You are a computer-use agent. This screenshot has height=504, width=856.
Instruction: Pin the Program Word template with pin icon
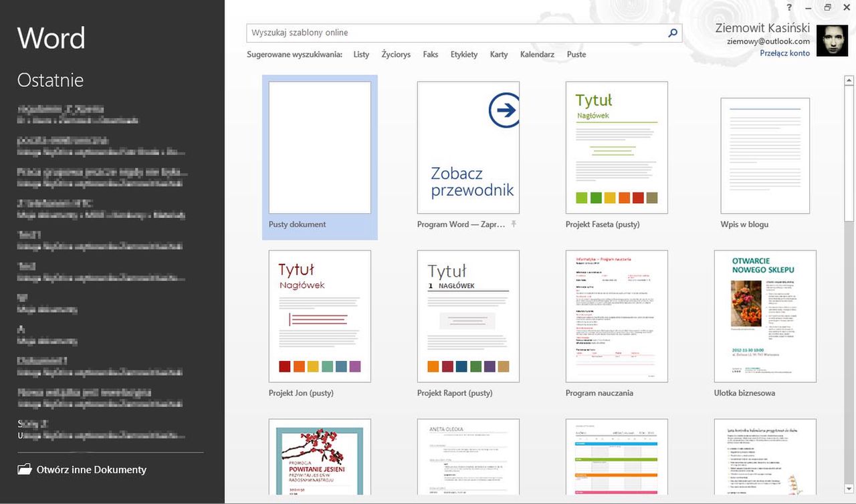(x=514, y=224)
